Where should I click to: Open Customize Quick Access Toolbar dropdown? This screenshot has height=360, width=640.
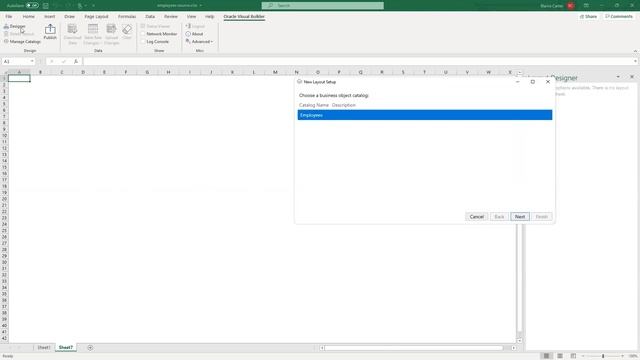93,6
